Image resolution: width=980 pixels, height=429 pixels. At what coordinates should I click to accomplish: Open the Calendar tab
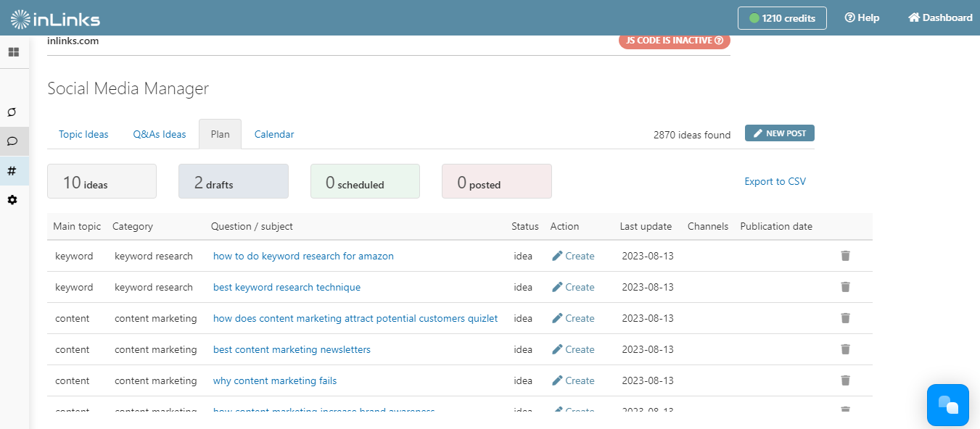(274, 134)
